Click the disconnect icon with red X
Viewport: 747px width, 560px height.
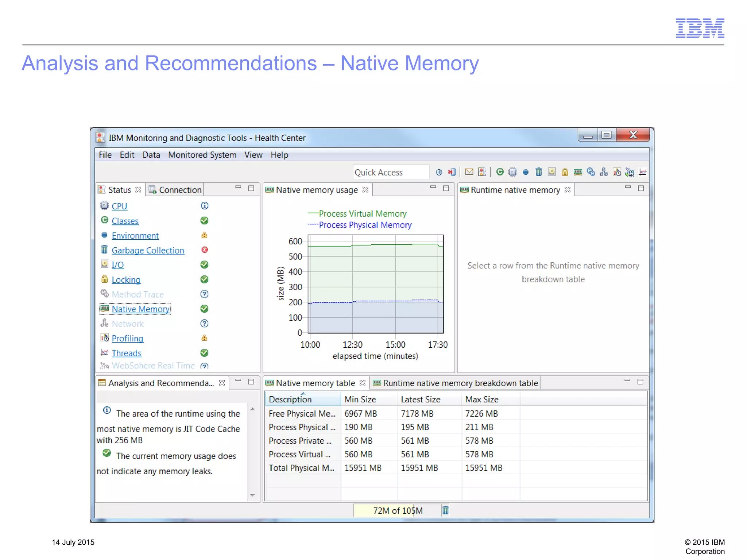[452, 172]
